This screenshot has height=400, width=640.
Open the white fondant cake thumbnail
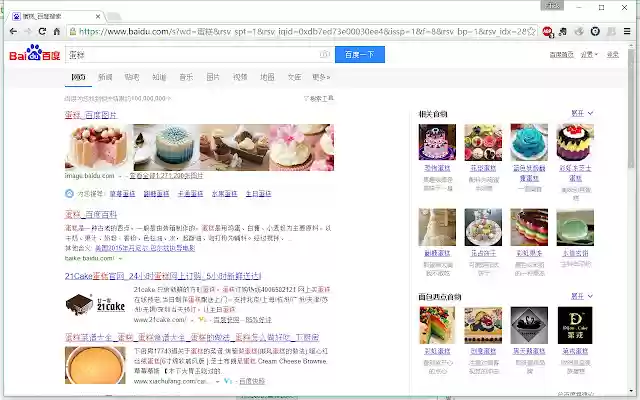tap(437, 227)
